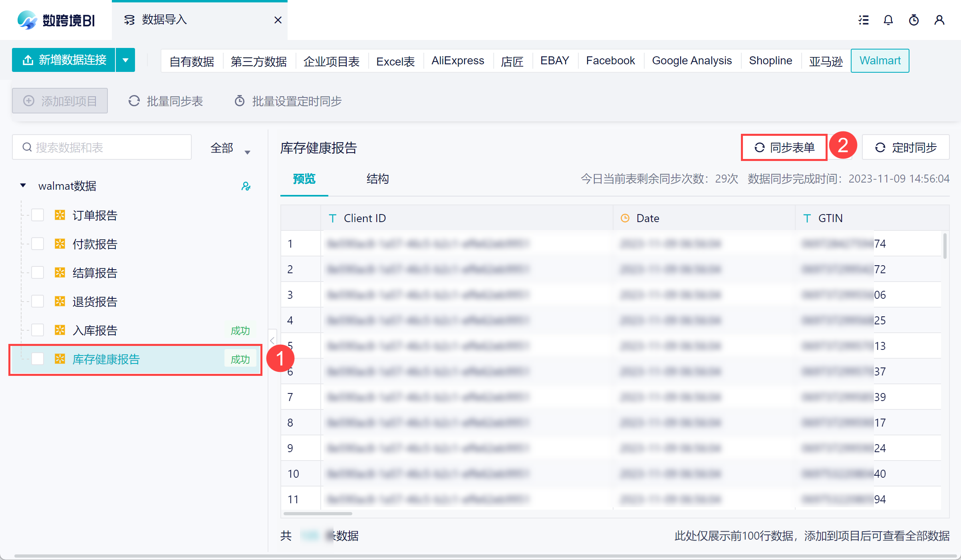961x560 pixels.
Task: Select the 库存健康报告 checkbox
Action: 38,359
